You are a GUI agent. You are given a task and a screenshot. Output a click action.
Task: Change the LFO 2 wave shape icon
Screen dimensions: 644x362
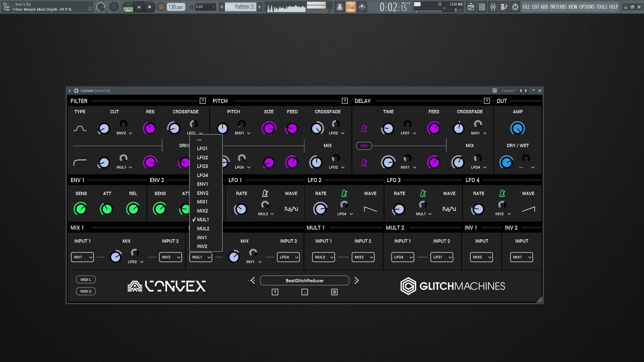(370, 209)
